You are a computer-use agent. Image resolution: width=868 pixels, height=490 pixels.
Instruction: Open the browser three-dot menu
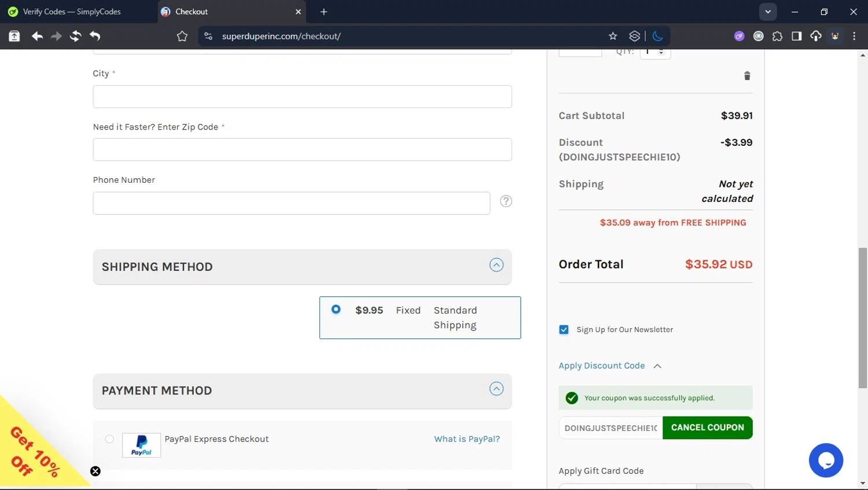point(854,36)
